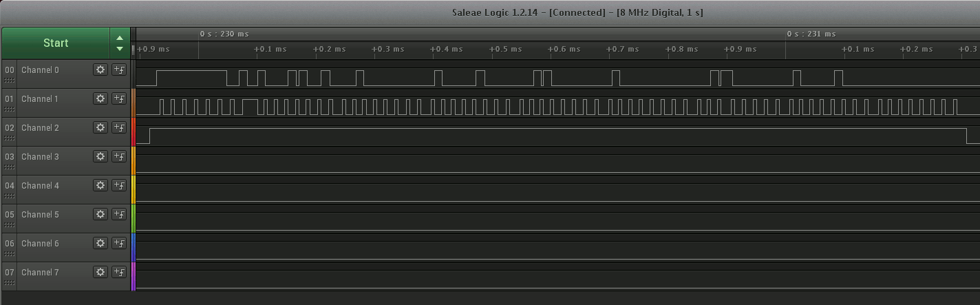980x305 pixels.
Task: Open settings gear for Channel 0
Action: (x=100, y=70)
